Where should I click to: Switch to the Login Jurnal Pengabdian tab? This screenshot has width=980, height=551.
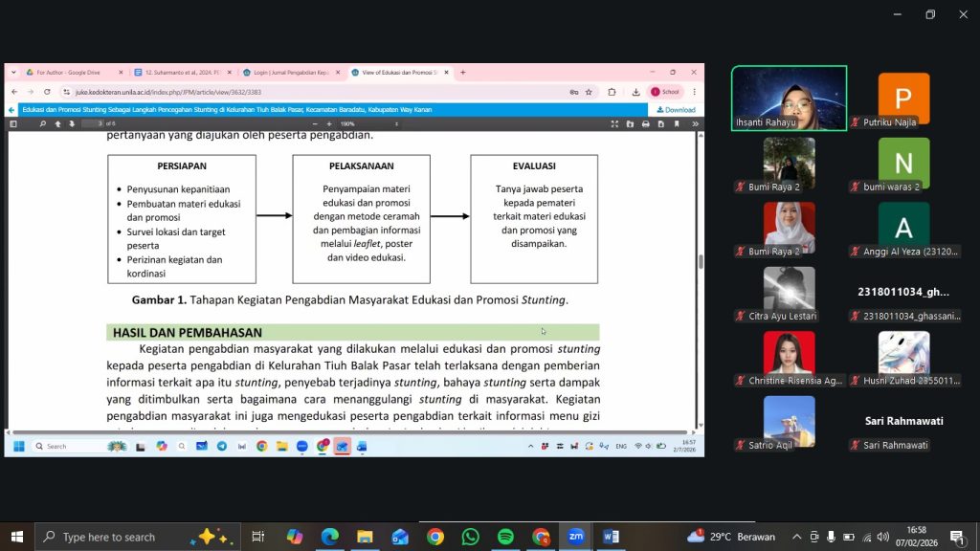pos(286,73)
